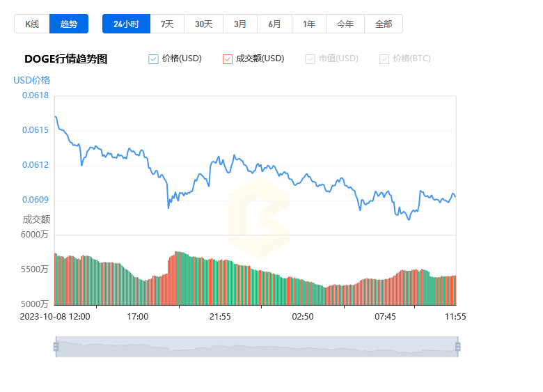
Task: Choose the 3月 time range
Action: pos(240,24)
